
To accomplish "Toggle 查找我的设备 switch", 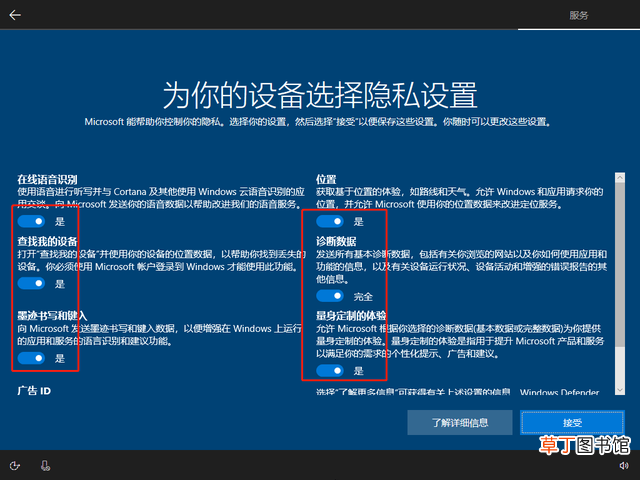I will [x=31, y=283].
